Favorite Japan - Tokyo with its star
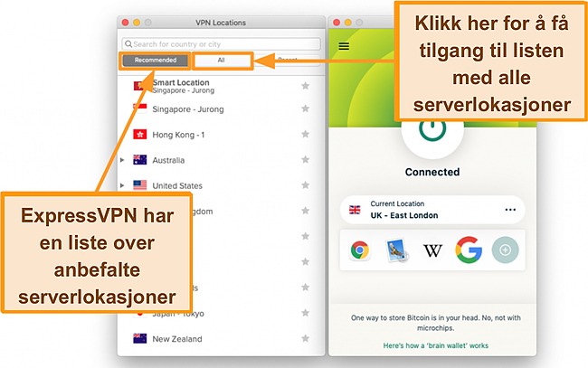This screenshot has width=588, height=368. click(x=305, y=313)
